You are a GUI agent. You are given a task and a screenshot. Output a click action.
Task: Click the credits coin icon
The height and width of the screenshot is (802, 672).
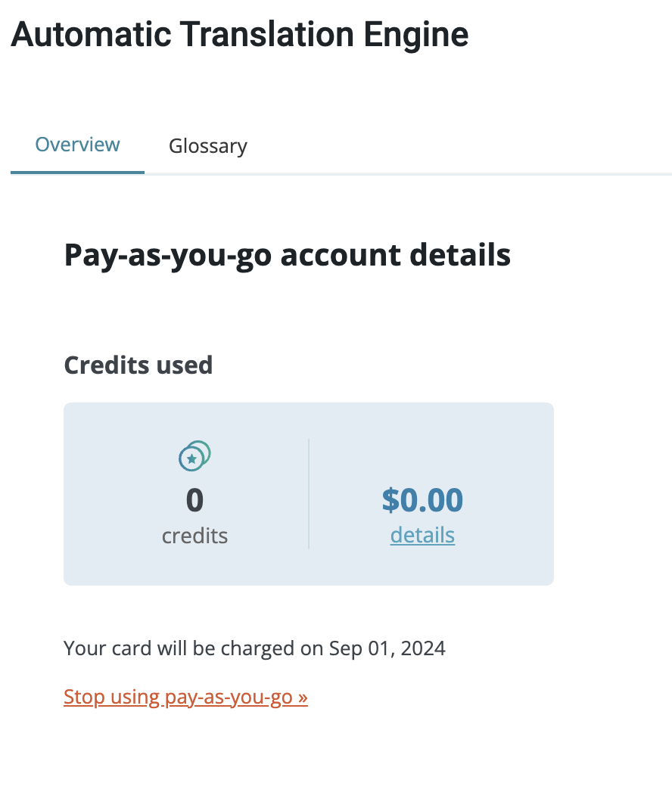click(x=194, y=455)
